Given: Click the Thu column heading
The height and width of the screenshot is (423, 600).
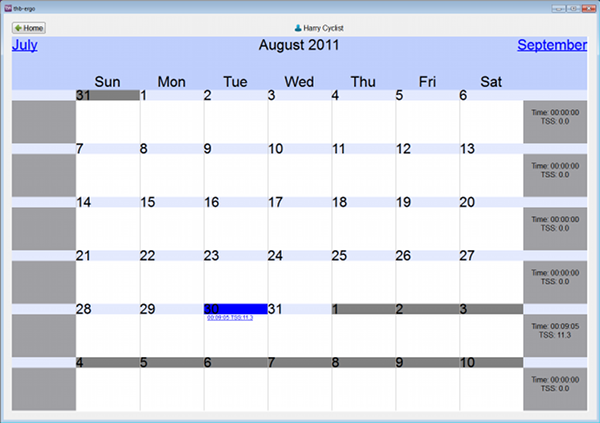Looking at the screenshot, I should coord(363,82).
